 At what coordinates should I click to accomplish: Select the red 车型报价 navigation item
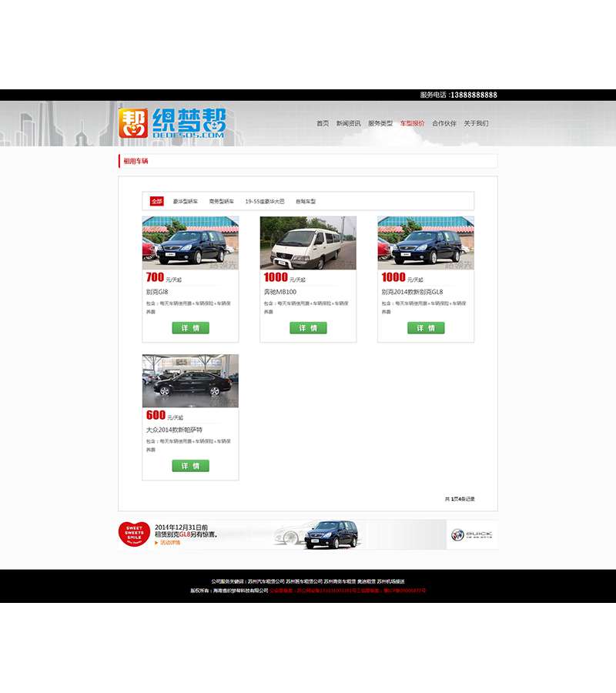point(412,123)
